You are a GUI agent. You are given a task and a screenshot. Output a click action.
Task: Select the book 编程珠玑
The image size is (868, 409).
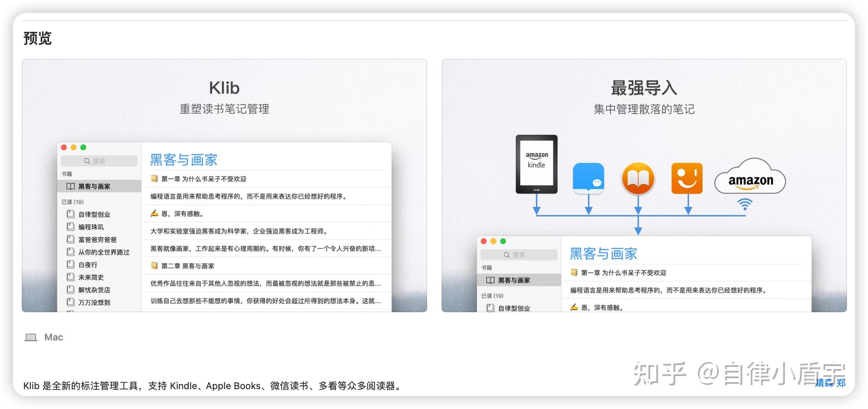pos(91,227)
